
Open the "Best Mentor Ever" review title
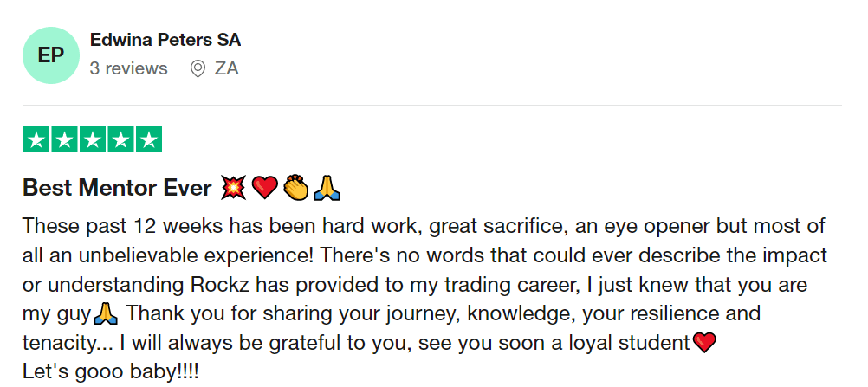coord(117,188)
